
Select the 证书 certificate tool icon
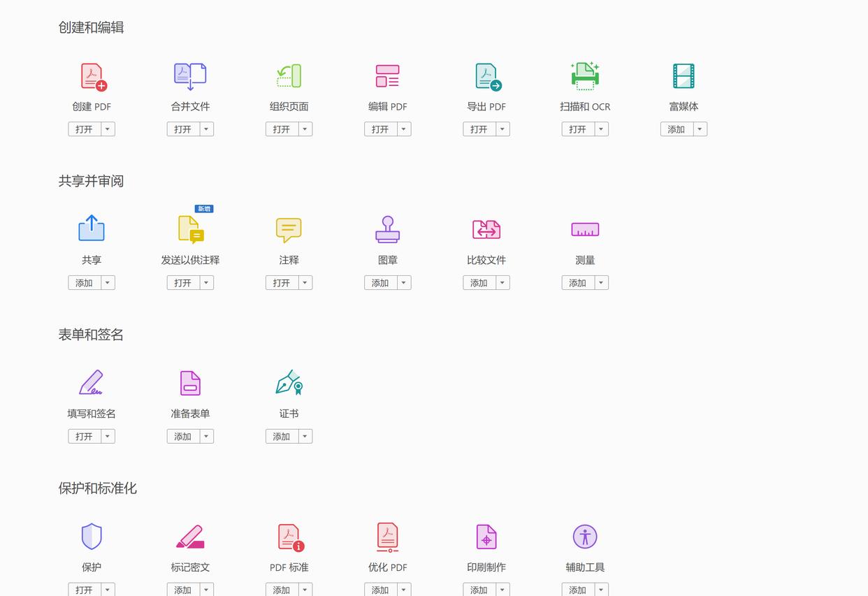pos(289,382)
